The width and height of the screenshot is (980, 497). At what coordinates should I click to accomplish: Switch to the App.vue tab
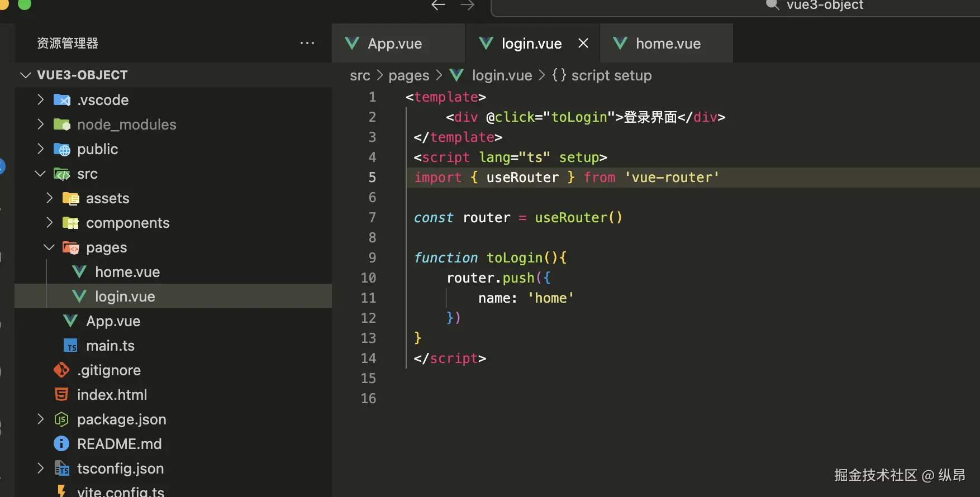(398, 43)
